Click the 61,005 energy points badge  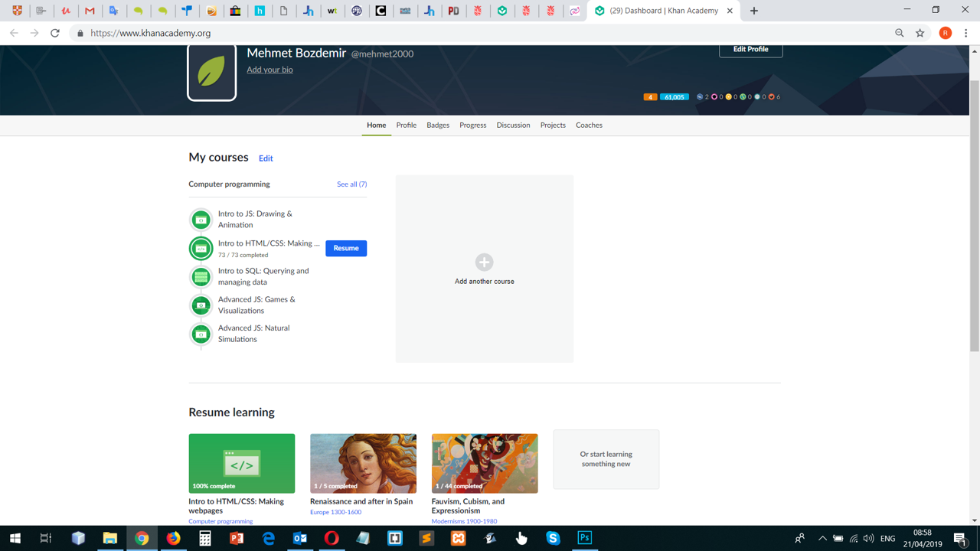click(x=675, y=97)
